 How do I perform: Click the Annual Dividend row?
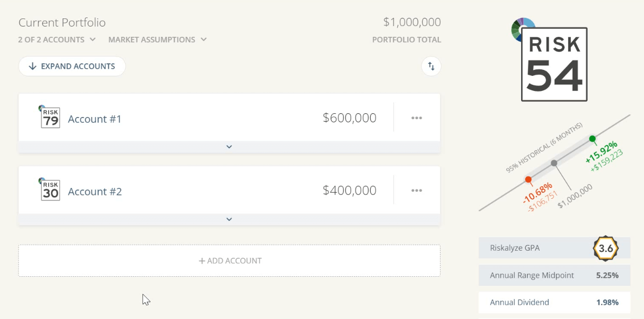554,302
